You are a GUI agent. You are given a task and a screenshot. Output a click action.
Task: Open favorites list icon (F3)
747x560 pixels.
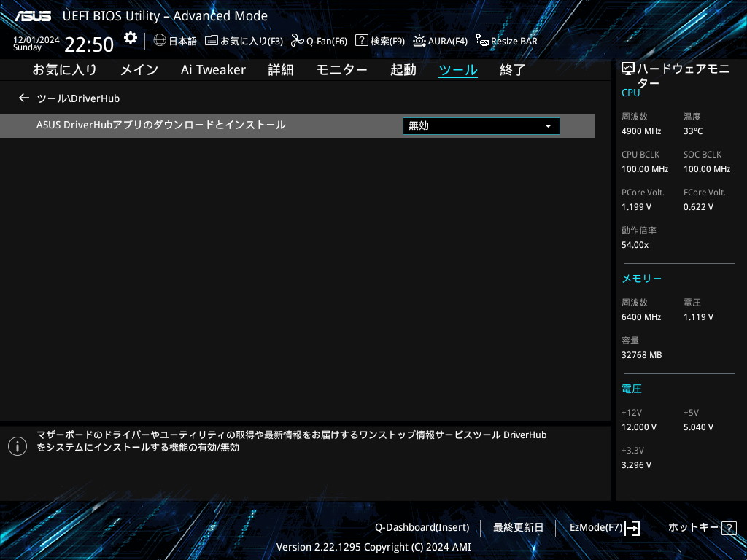(212, 41)
